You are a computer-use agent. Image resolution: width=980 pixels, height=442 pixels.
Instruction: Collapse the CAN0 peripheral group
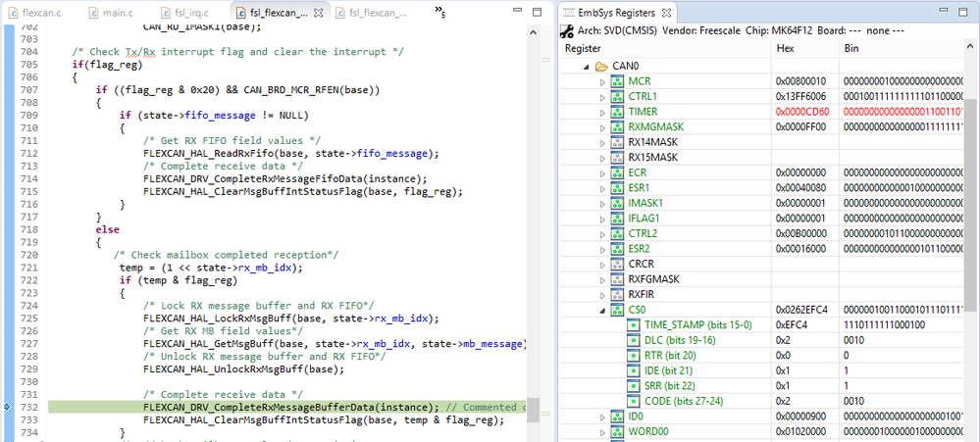point(587,67)
